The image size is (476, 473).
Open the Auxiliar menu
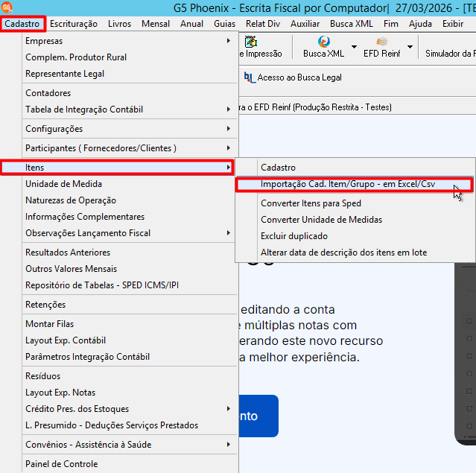[x=305, y=24]
